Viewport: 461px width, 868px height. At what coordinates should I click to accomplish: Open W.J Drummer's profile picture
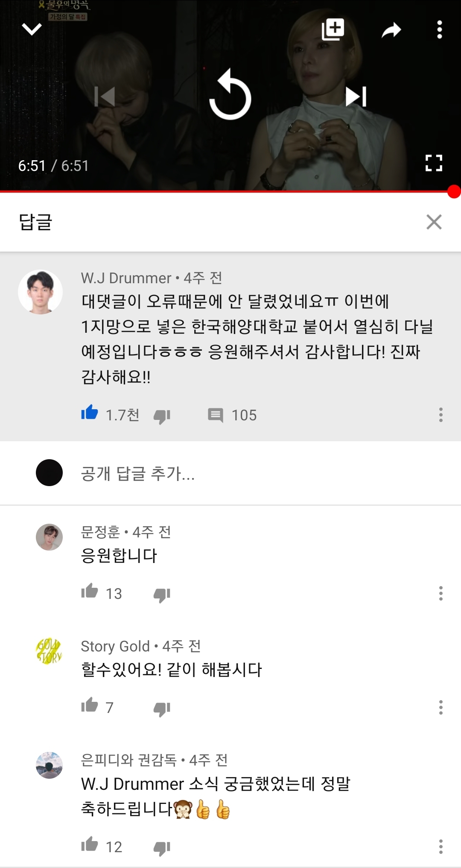(x=41, y=292)
